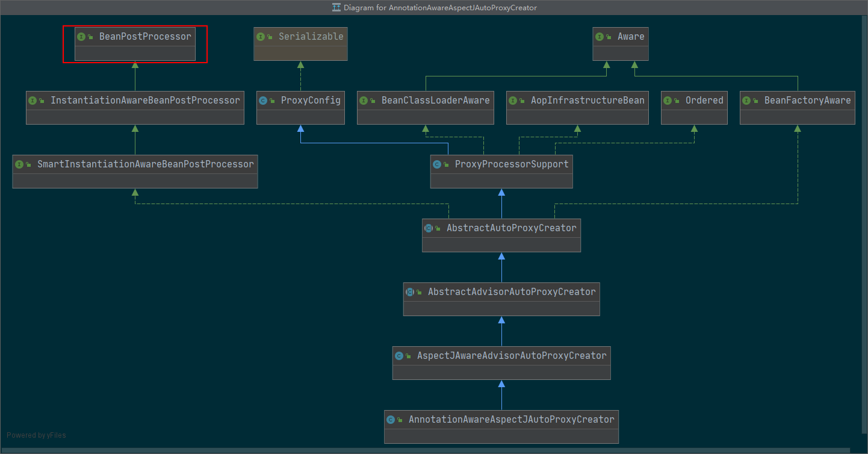Click the diagram window title text

[x=440, y=8]
